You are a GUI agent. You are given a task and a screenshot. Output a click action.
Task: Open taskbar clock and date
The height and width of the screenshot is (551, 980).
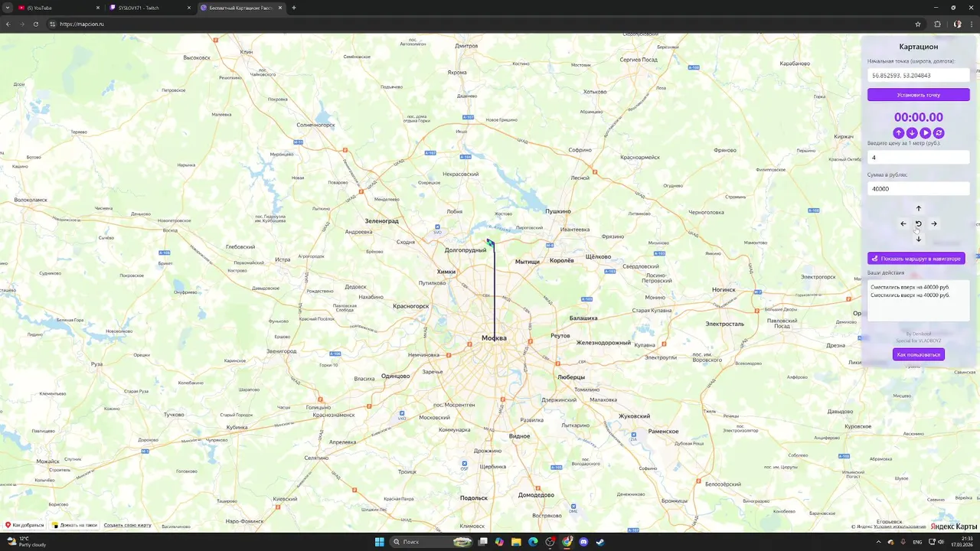tap(962, 542)
